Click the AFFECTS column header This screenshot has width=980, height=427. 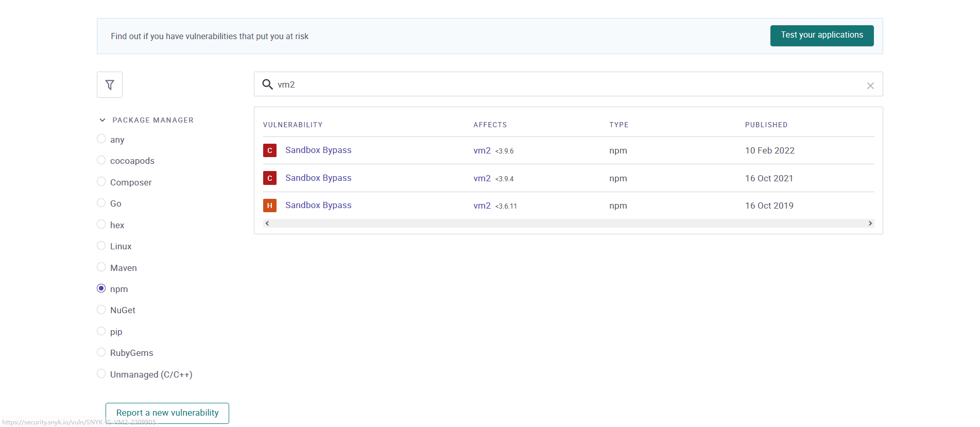(x=490, y=125)
